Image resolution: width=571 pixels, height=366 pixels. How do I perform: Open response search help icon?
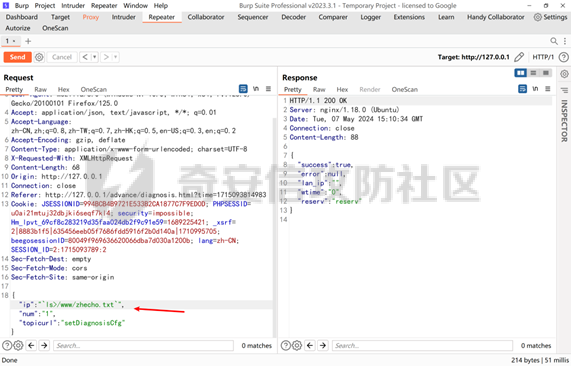[x=286, y=345]
